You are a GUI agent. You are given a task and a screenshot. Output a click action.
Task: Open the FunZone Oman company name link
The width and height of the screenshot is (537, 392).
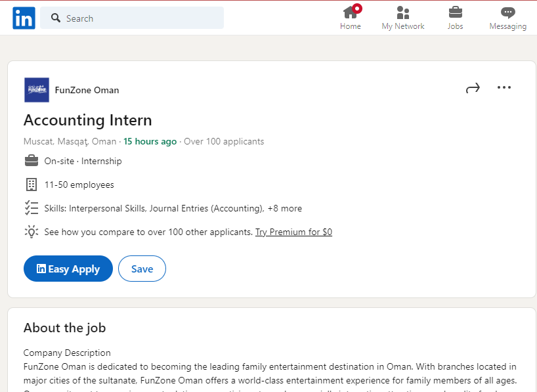click(87, 90)
